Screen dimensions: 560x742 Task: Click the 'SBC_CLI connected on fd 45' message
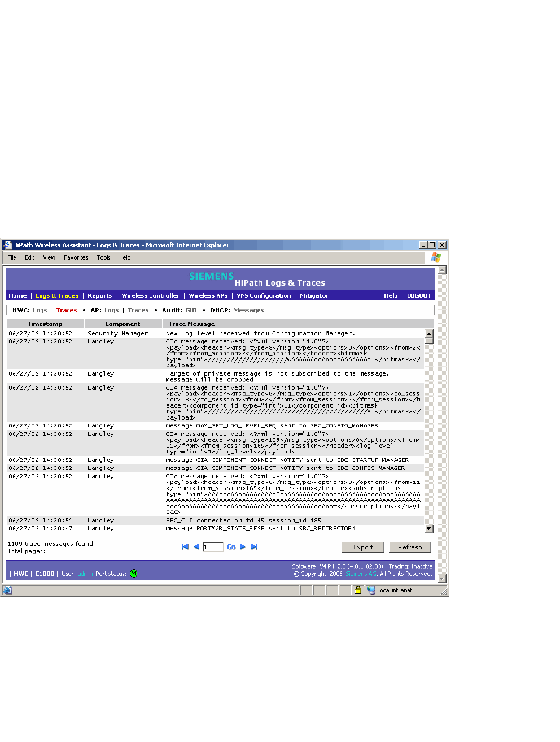tap(243, 521)
